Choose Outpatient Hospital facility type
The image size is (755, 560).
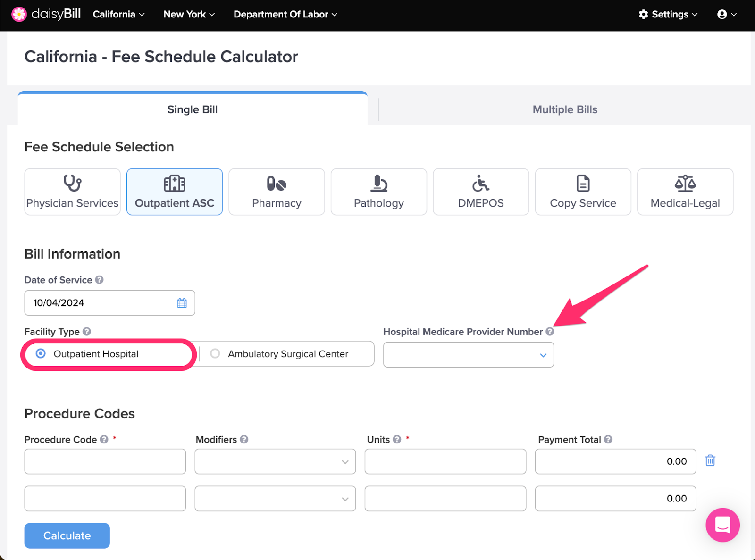click(x=109, y=354)
